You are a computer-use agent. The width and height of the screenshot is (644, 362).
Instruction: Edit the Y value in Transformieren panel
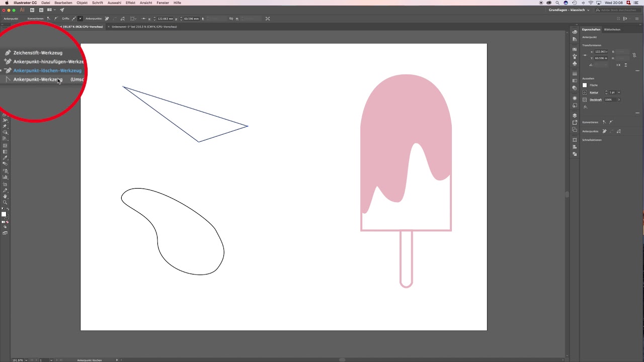click(601, 58)
